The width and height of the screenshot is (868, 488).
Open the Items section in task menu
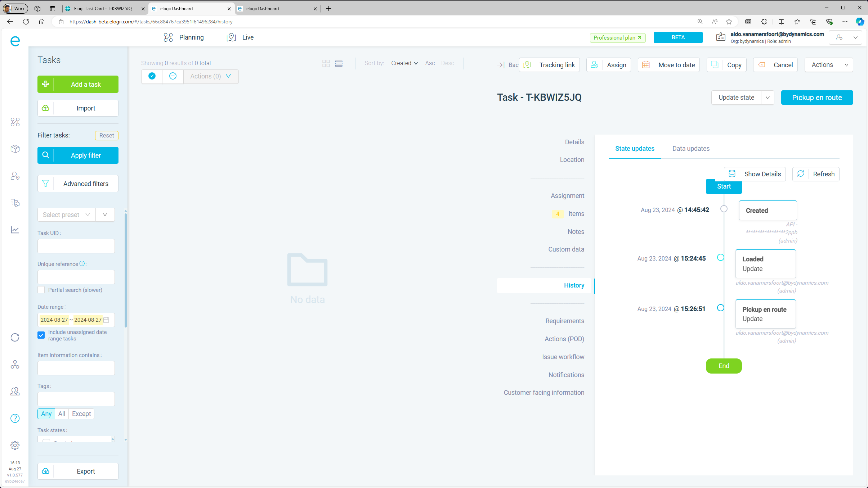pyautogui.click(x=576, y=213)
